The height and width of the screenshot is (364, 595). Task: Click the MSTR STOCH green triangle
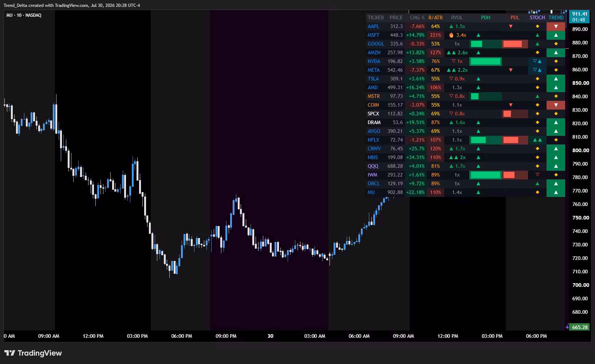click(537, 96)
